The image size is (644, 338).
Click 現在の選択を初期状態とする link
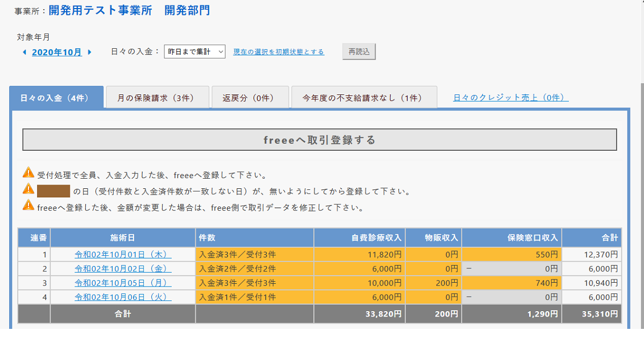[279, 52]
